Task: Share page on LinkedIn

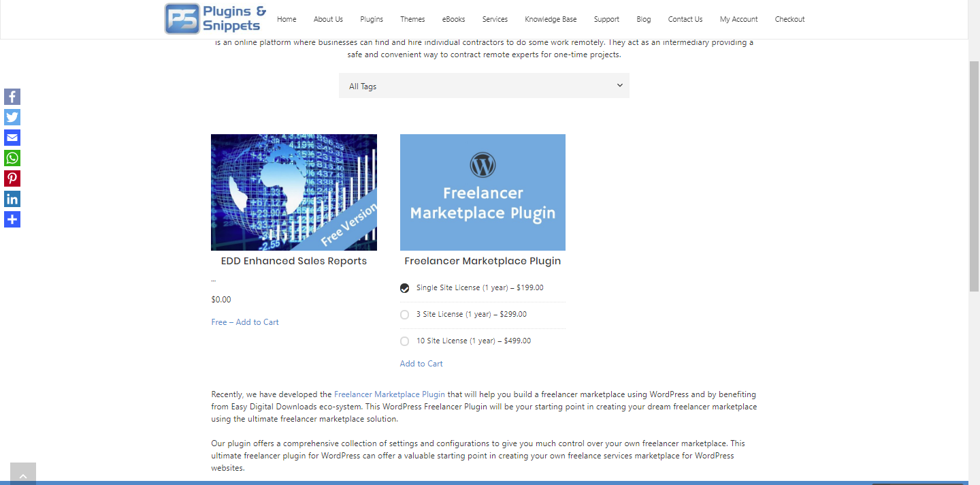Action: 12,199
